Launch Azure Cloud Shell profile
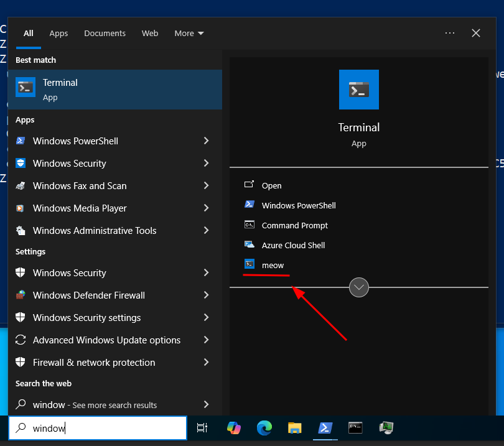Screen dimensions: 504x446 [x=293, y=246]
